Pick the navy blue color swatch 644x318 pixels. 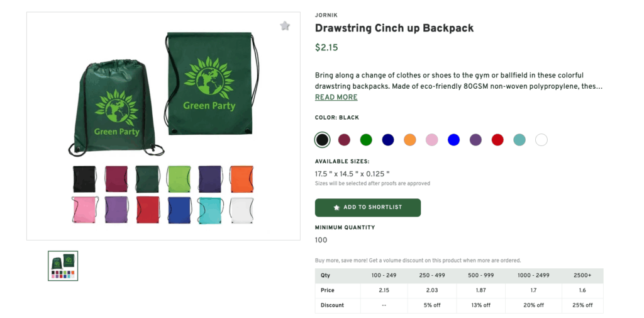pyautogui.click(x=388, y=140)
